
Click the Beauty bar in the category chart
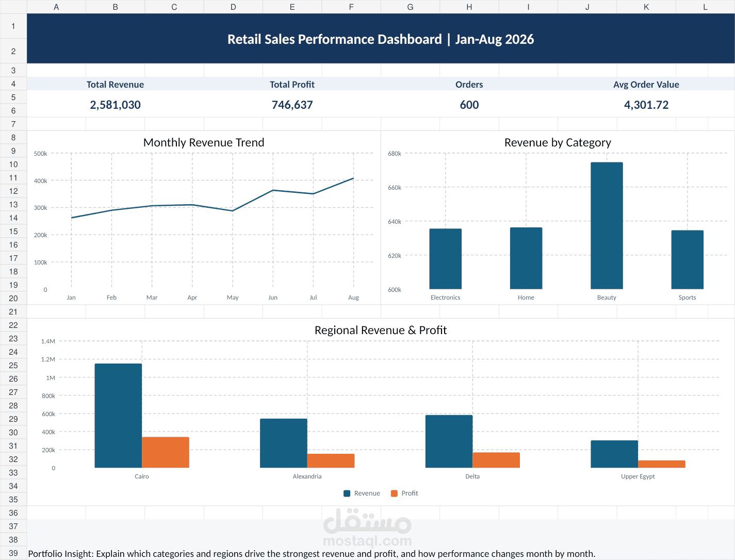(x=607, y=226)
